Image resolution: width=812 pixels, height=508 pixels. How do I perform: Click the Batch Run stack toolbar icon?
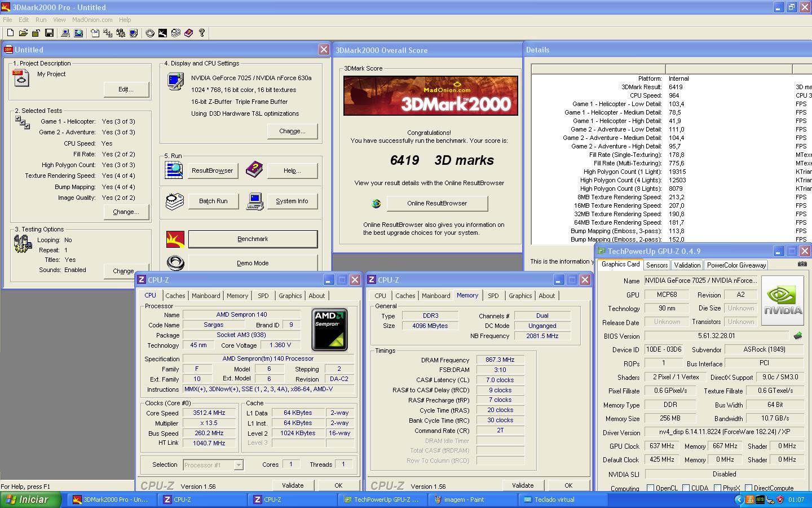175,33
